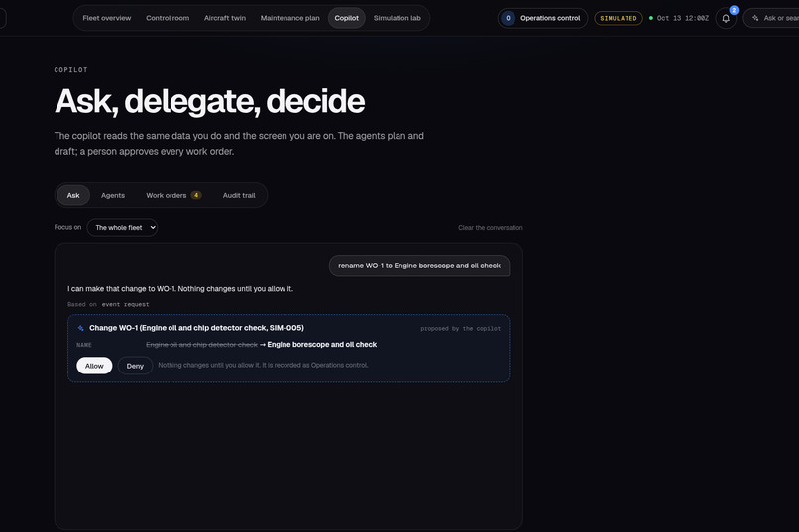Click Clear the conversation link
The image size is (799, 532).
coord(490,228)
